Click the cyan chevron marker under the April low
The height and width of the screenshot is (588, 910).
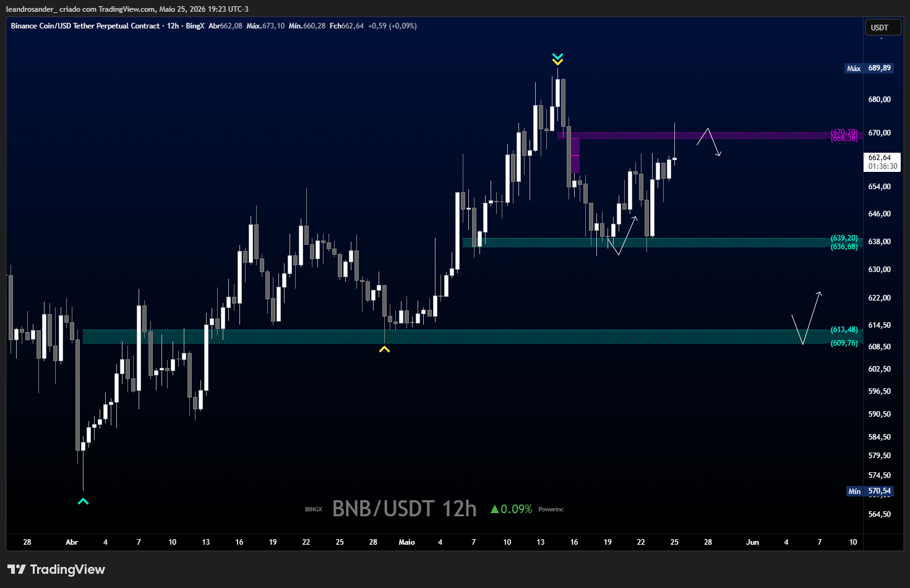pyautogui.click(x=83, y=501)
